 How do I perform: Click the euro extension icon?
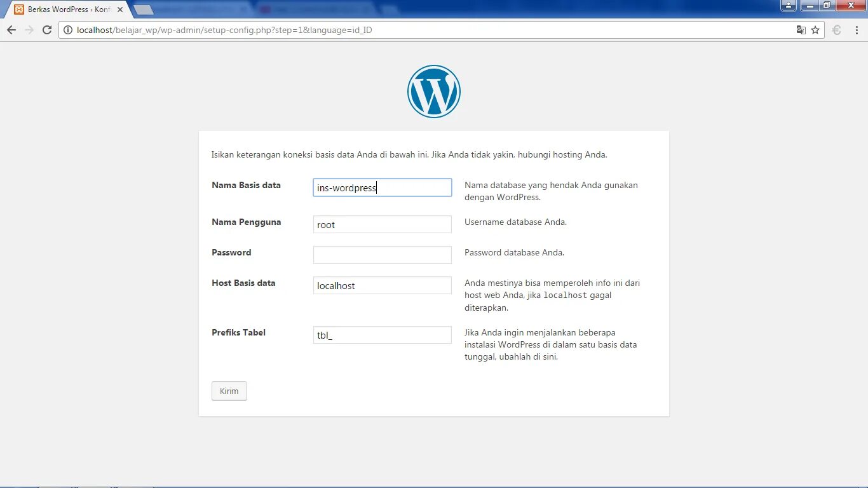pyautogui.click(x=837, y=30)
